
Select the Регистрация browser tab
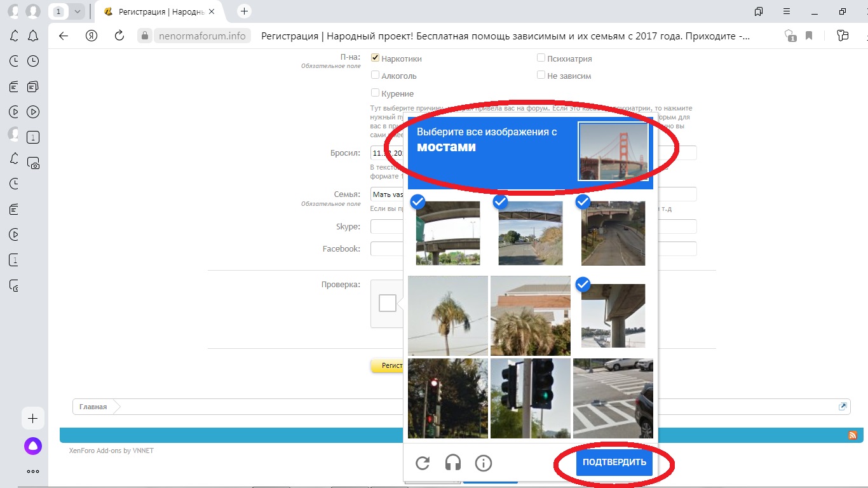(162, 11)
